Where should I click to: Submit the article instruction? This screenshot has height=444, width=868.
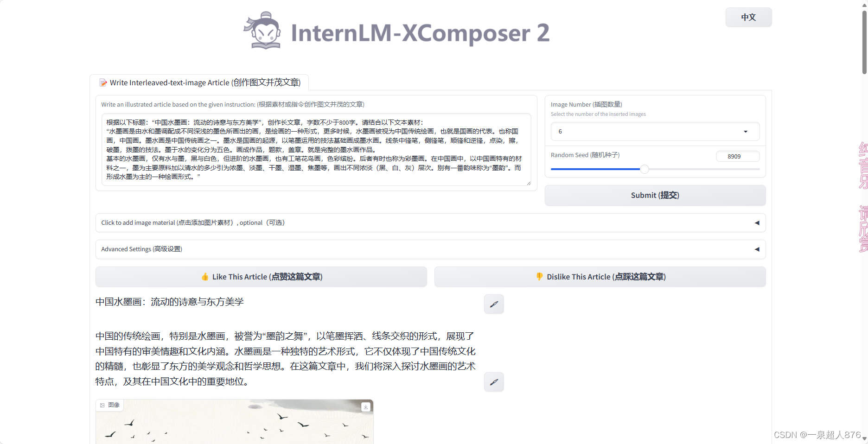pyautogui.click(x=655, y=195)
